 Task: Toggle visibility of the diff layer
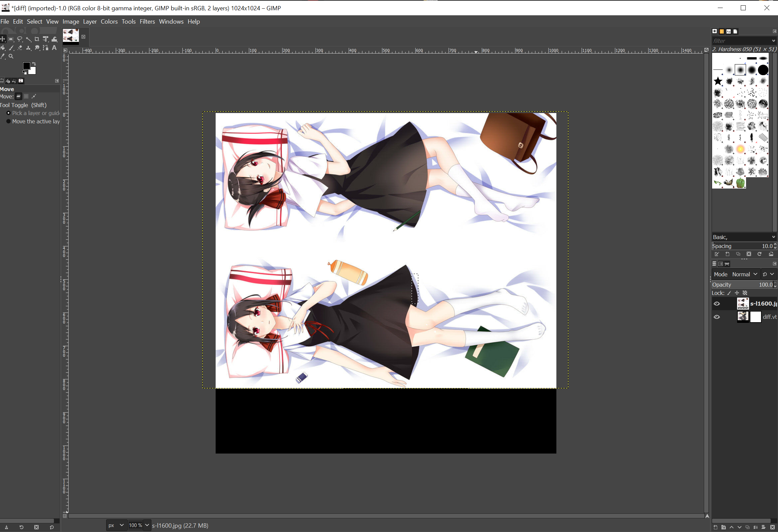coord(717,317)
